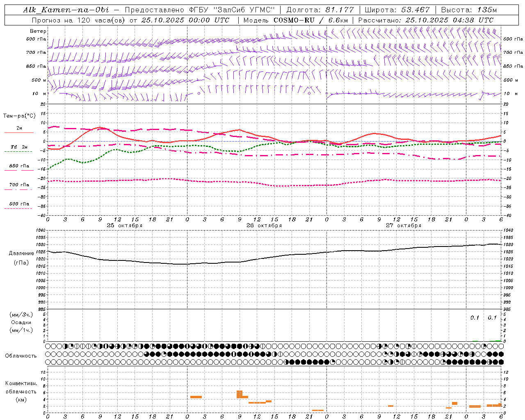This screenshot has width=525, height=420.
Task: Click the 26 октября date label
Action: coord(264,226)
